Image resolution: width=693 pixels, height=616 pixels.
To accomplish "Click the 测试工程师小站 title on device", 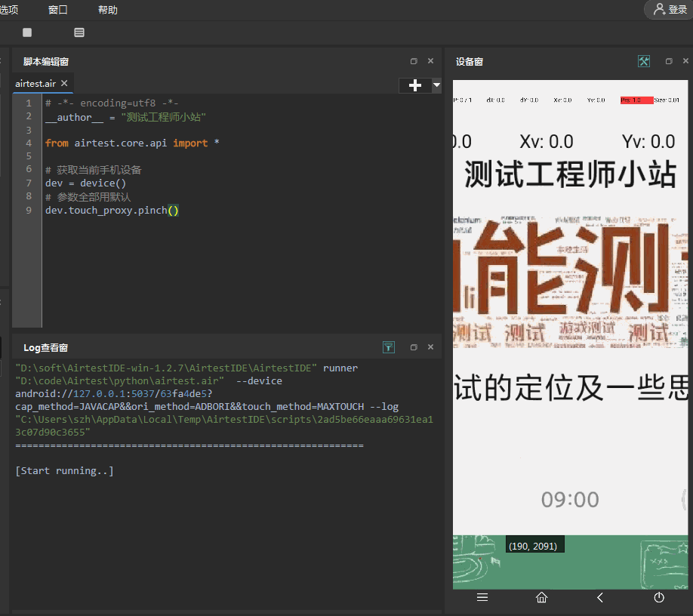I will [570, 174].
